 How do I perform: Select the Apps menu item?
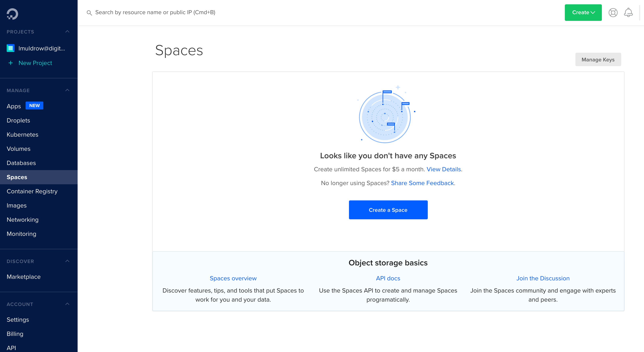pos(14,106)
